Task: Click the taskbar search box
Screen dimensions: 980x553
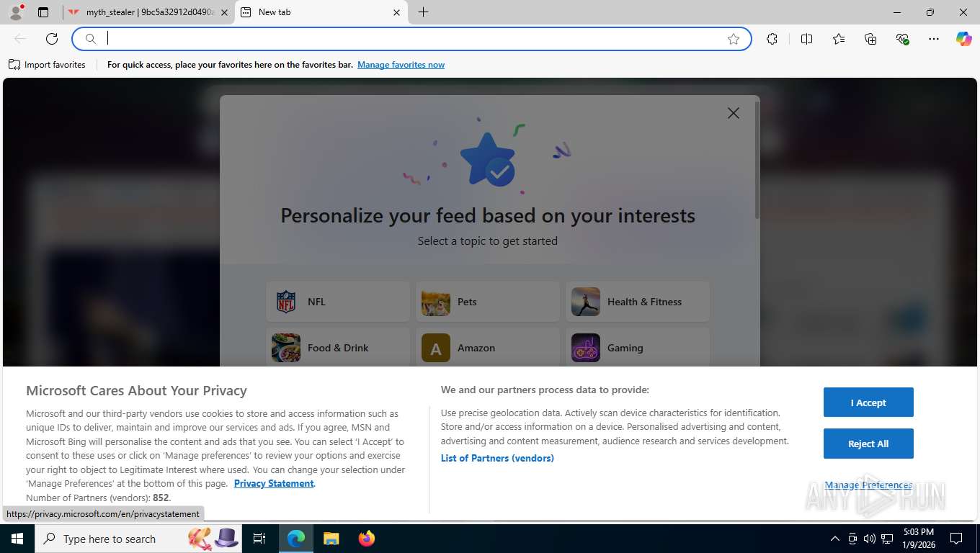Action: pyautogui.click(x=138, y=539)
